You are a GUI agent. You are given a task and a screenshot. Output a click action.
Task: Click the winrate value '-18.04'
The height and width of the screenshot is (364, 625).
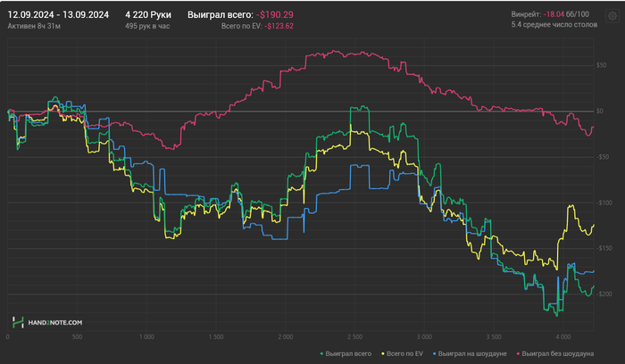coord(554,14)
